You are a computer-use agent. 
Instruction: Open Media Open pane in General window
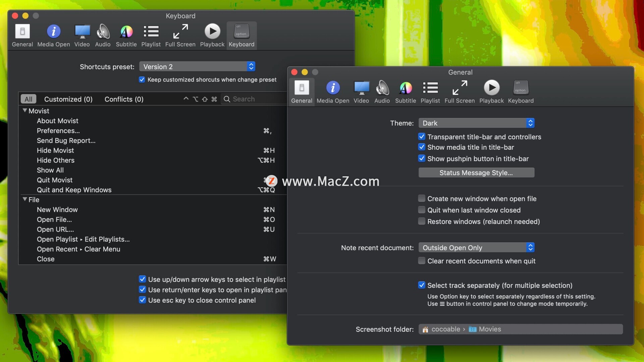tap(333, 92)
